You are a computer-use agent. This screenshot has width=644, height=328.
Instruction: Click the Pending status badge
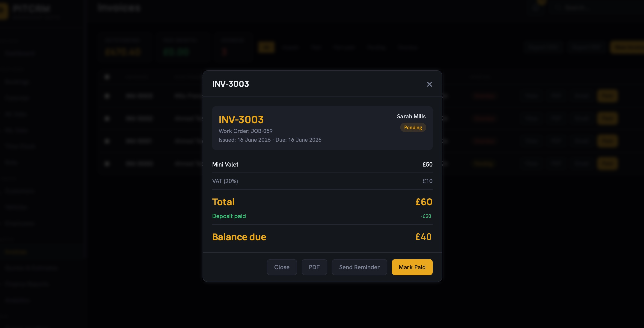[x=413, y=127]
